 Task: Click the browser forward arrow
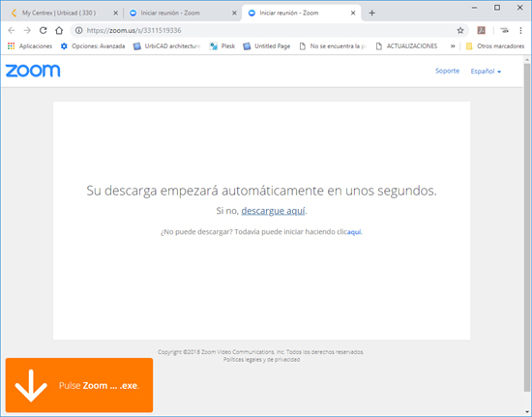27,31
